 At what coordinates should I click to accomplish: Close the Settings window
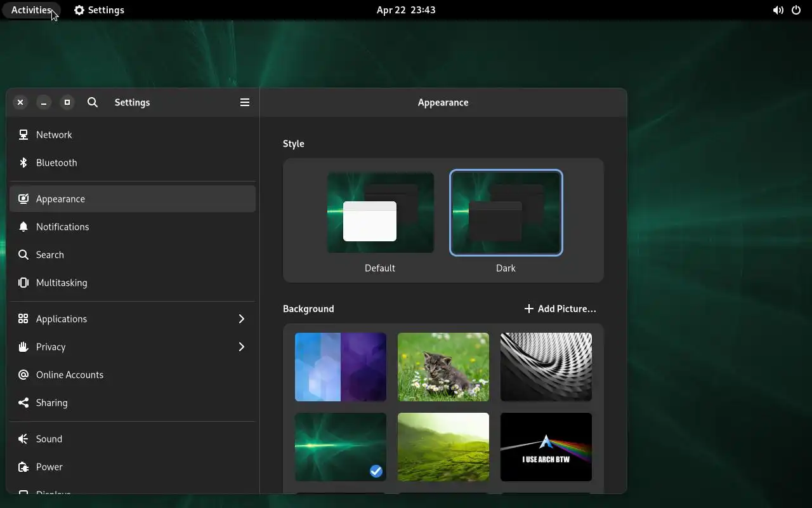tap(20, 102)
